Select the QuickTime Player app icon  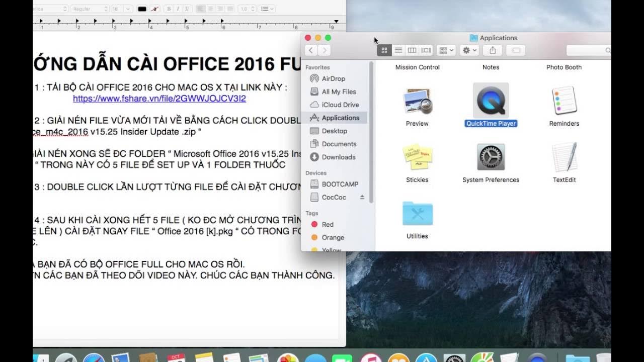[491, 101]
